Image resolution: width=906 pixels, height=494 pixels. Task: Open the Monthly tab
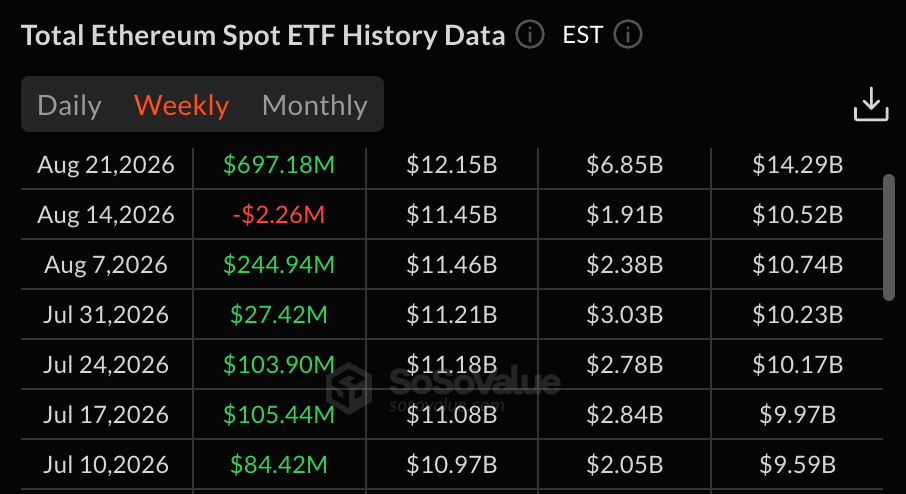314,105
